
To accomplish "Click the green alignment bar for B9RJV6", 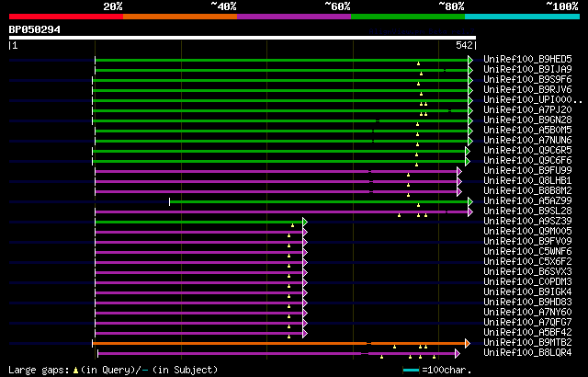I will 280,90.
